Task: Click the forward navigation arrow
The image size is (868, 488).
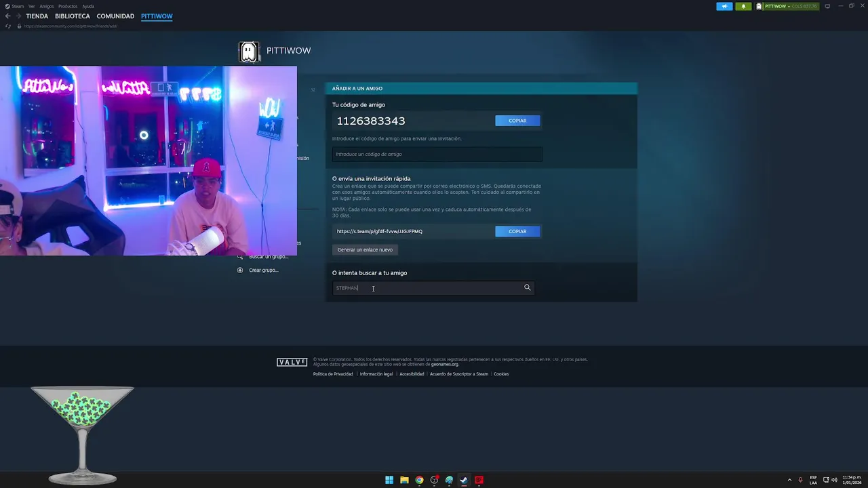Action: coord(18,16)
